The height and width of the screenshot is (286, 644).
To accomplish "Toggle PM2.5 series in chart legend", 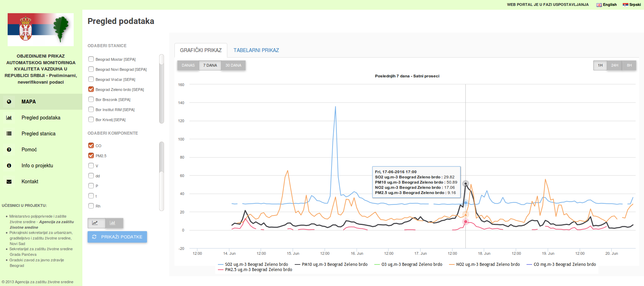I will pyautogui.click(x=255, y=270).
